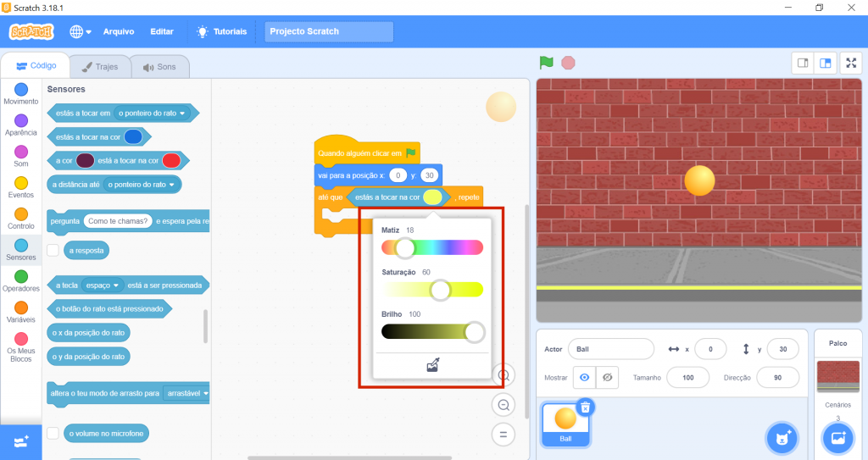The width and height of the screenshot is (868, 460).
Task: Select Aparência block category
Action: 21,125
